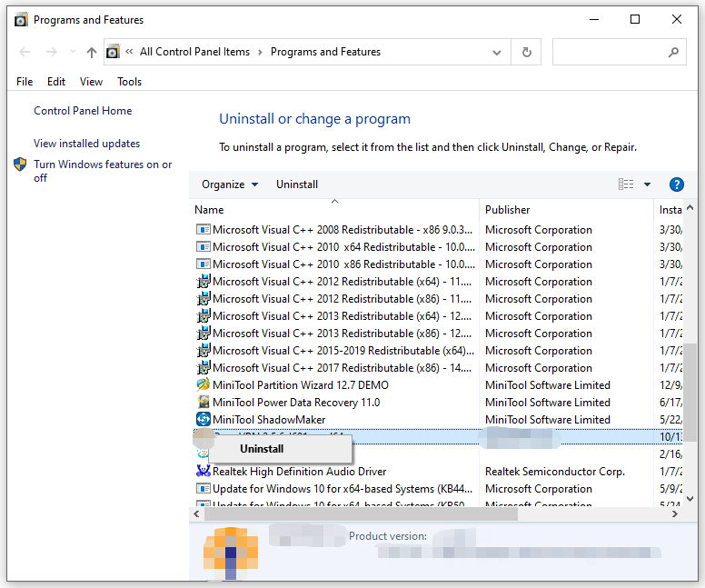
Task: Click icon of Visual C++ 2013 (x64) Redistributable
Action: coord(204,316)
